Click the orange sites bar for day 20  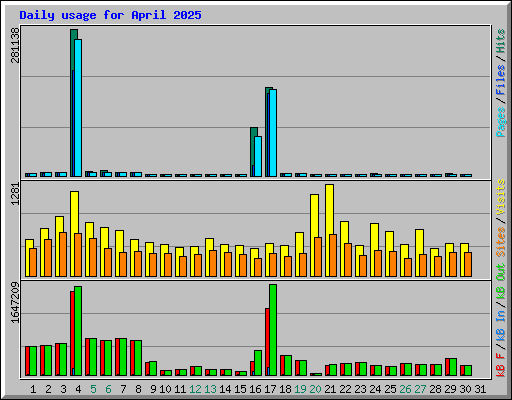pos(318,257)
